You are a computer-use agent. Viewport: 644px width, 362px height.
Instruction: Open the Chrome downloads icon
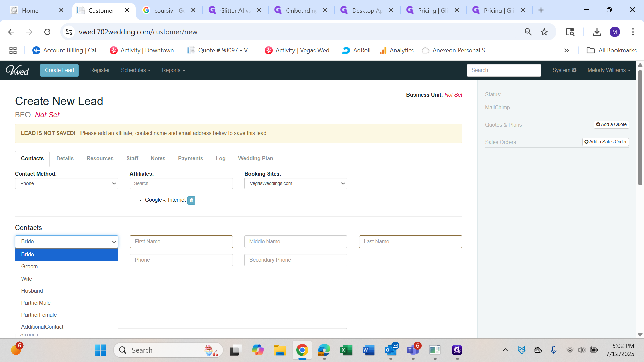coord(597,32)
